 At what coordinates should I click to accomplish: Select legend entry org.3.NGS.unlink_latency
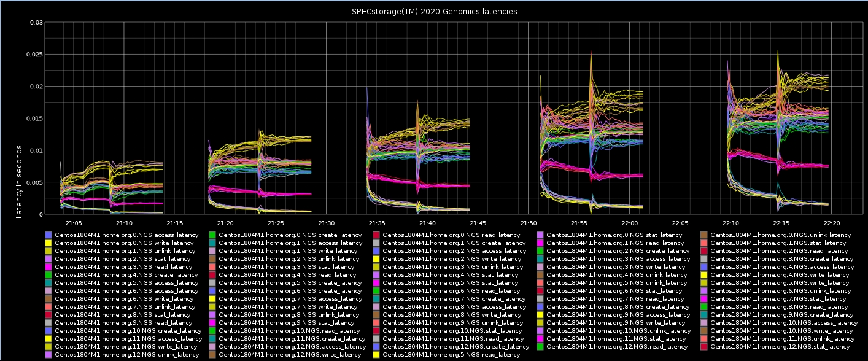click(x=449, y=267)
